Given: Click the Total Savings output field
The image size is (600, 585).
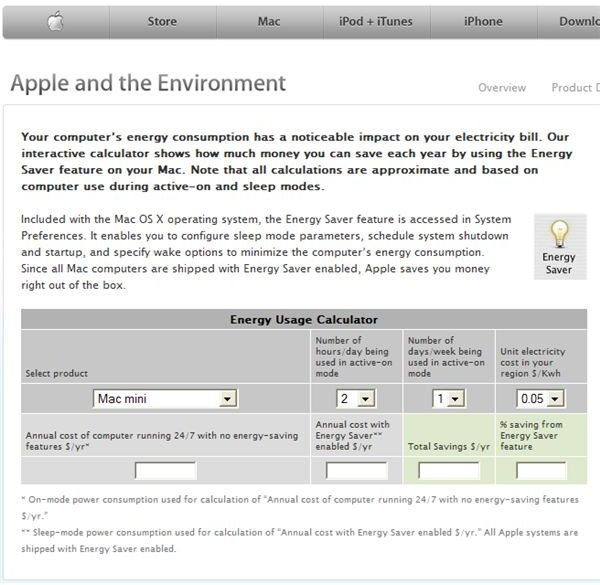Looking at the screenshot, I should point(449,471).
